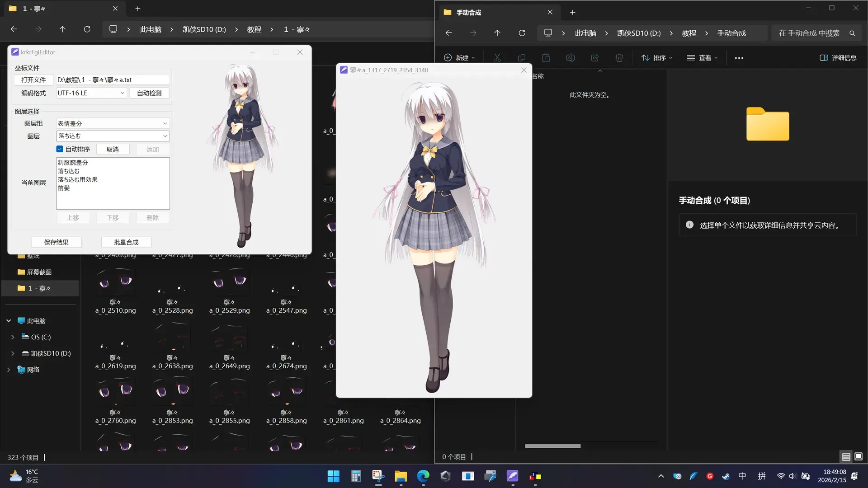The height and width of the screenshot is (488, 868).
Task: Toggle the 自动排序 checkbox
Action: coord(60,149)
